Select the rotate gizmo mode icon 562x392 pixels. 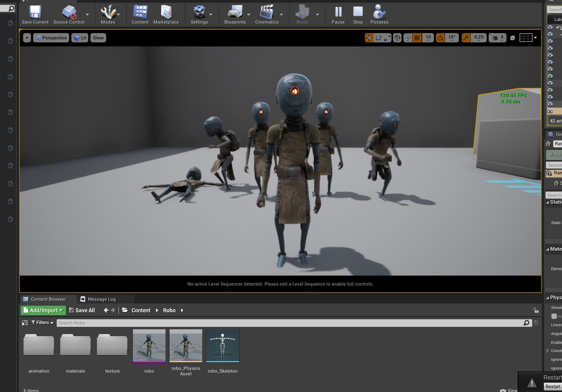pyautogui.click(x=378, y=38)
